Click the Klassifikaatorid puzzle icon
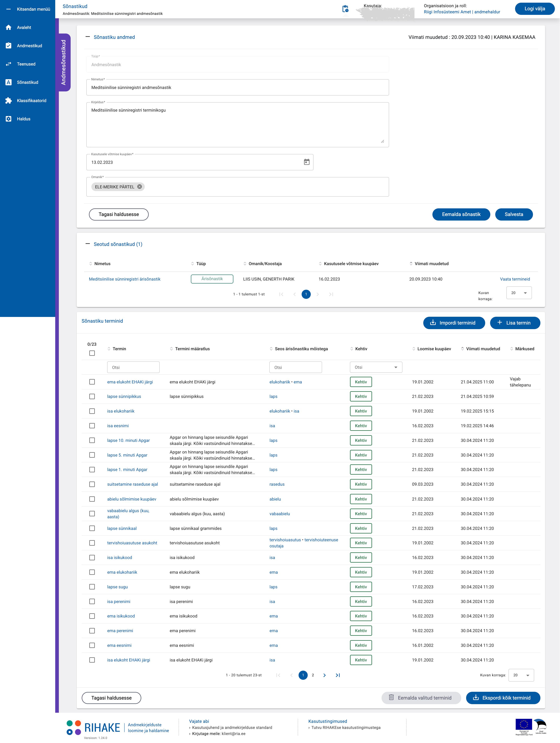This screenshot has height=743, width=560. click(9, 101)
